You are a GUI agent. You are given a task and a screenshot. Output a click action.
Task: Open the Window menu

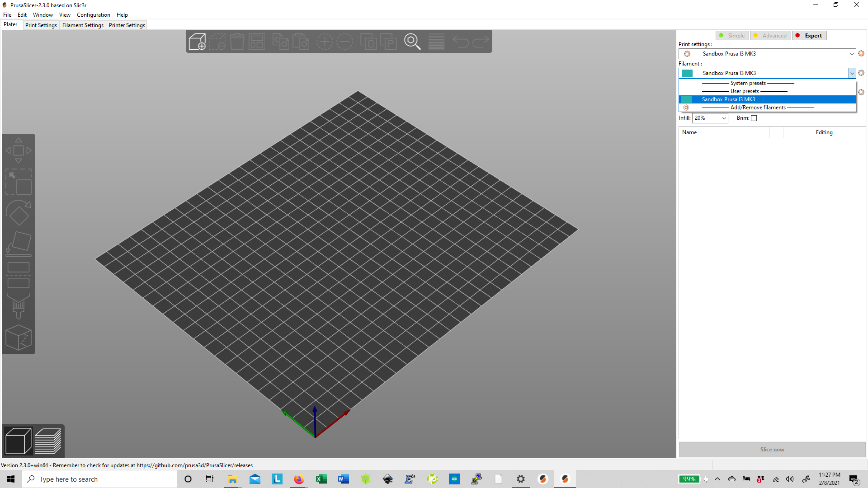(43, 15)
